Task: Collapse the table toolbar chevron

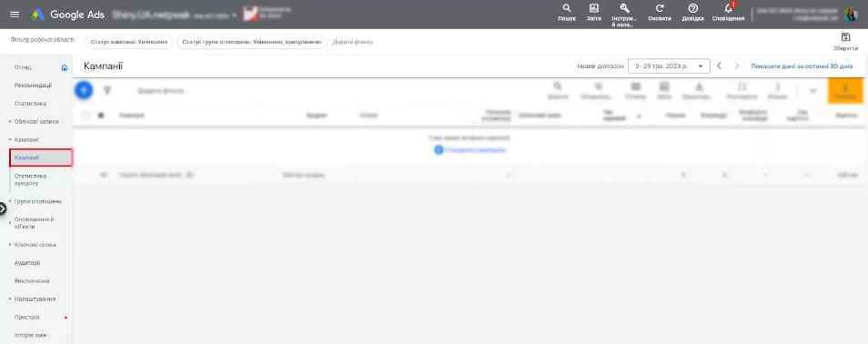Action: (x=812, y=90)
